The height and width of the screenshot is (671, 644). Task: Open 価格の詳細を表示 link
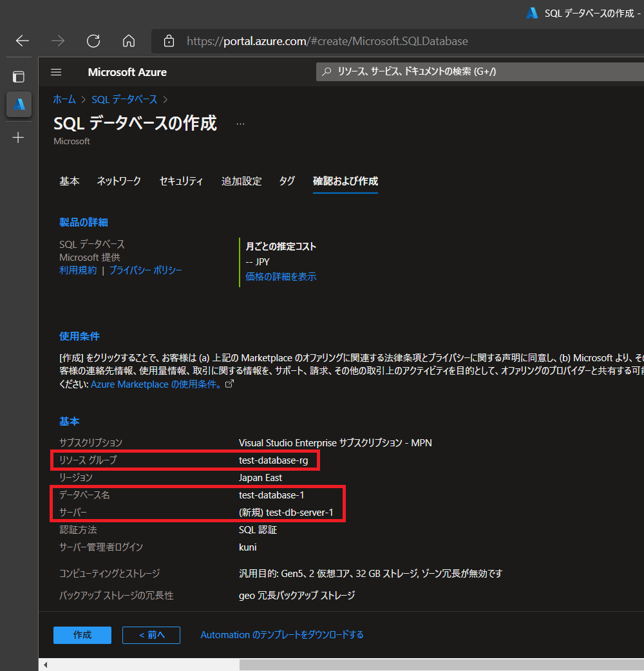click(x=281, y=276)
